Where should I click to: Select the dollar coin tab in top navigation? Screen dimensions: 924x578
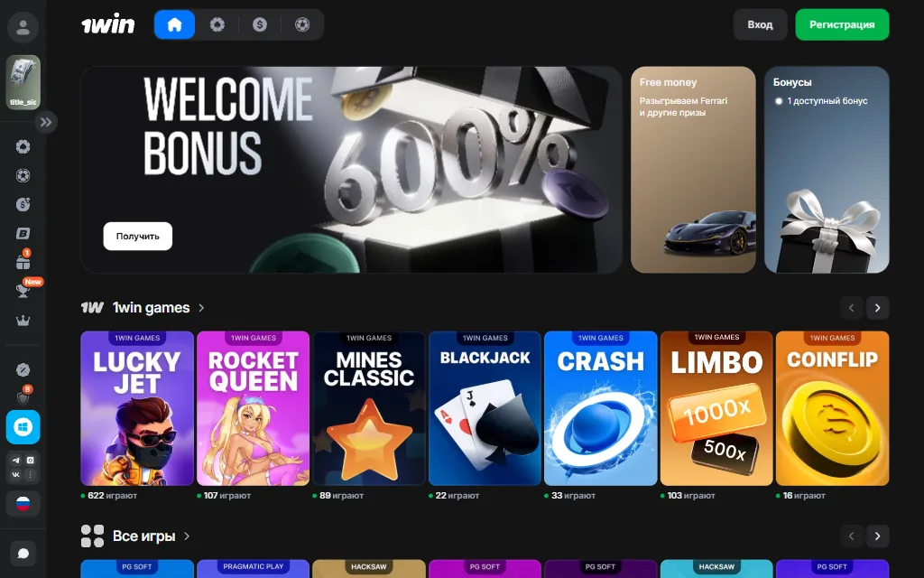pyautogui.click(x=260, y=24)
